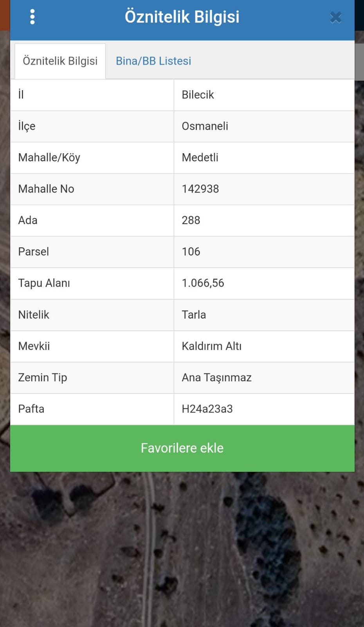Switch to the Bina/BB Listesi tab
The height and width of the screenshot is (627, 364).
153,61
